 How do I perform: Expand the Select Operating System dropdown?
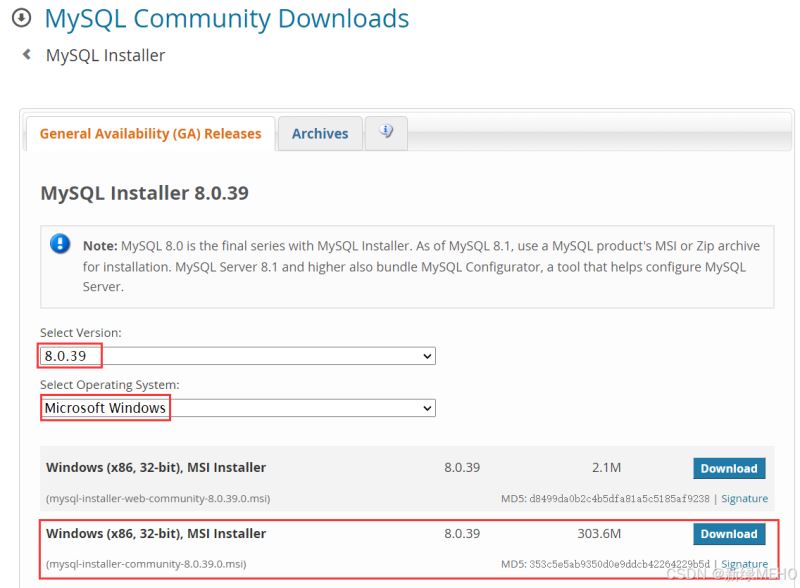238,408
